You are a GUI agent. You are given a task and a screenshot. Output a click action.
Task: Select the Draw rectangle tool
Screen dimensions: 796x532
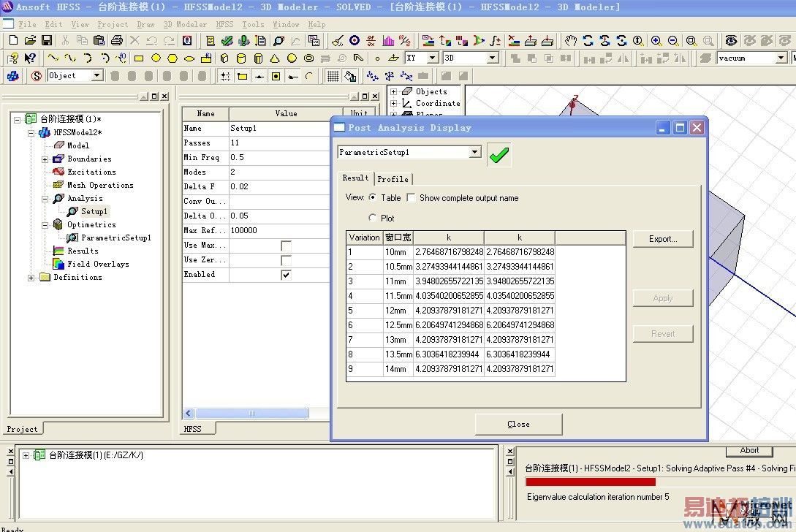pos(139,58)
